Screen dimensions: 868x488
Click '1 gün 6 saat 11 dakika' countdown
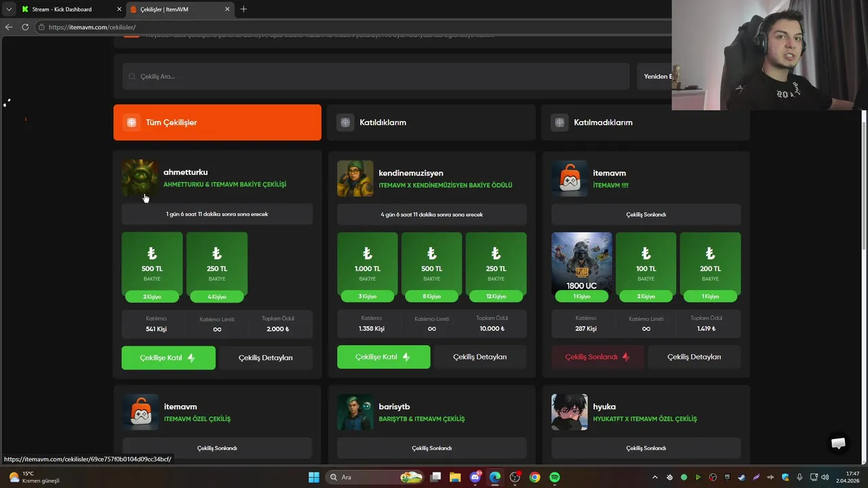[217, 214]
